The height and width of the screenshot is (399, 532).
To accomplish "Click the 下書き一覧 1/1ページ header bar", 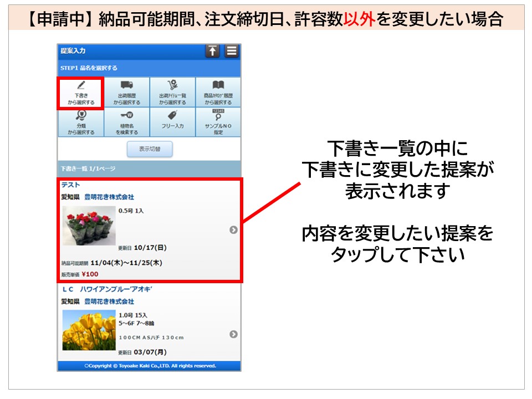I will pos(149,168).
